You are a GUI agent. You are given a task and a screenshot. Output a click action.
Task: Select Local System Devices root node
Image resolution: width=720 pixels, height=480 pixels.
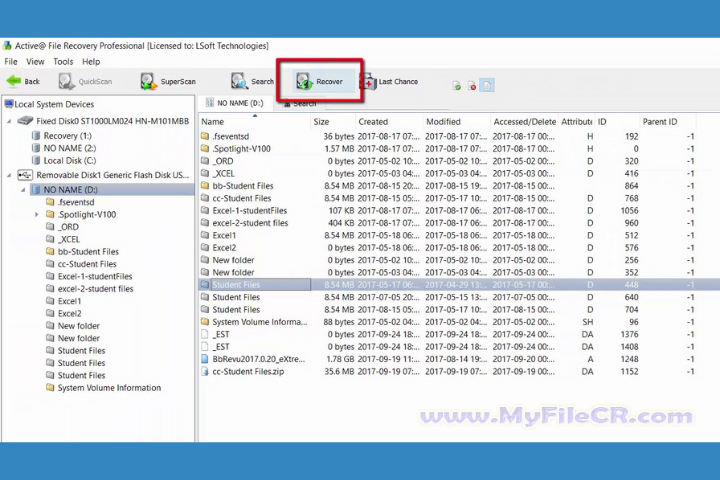tap(49, 104)
